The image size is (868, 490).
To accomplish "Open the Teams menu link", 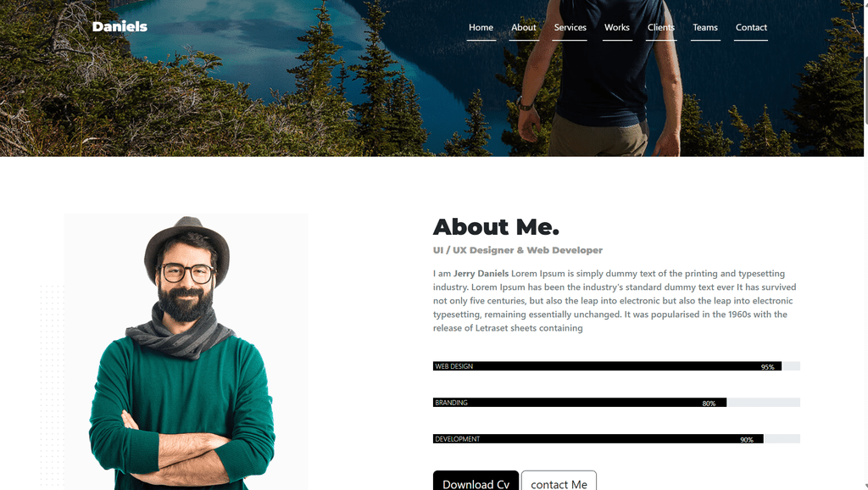I will click(705, 28).
